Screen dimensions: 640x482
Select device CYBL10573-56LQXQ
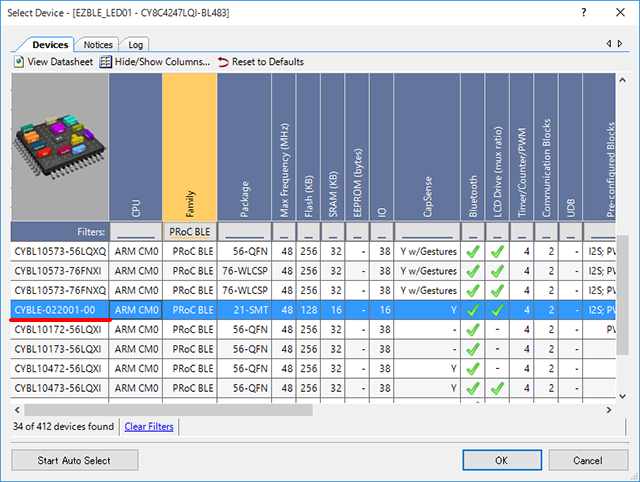[x=60, y=251]
